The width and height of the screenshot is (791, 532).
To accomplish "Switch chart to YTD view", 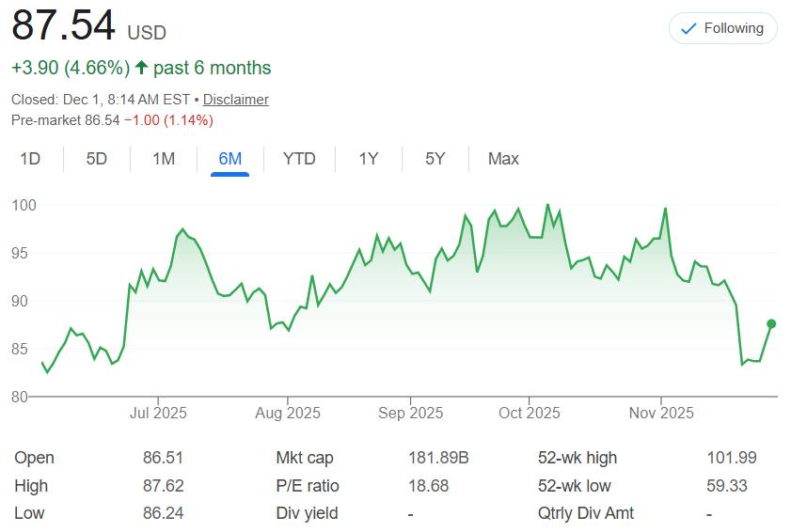I will (299, 159).
